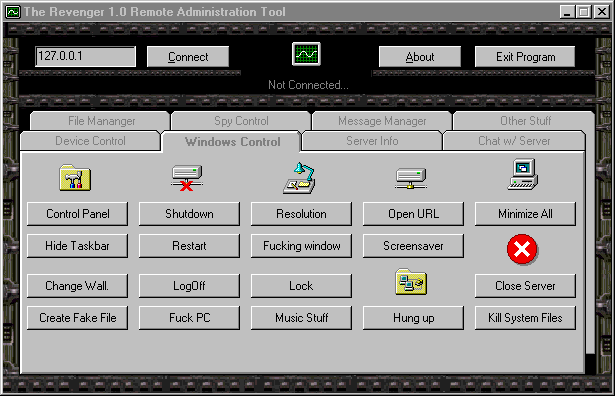Click the Connect button

(188, 57)
